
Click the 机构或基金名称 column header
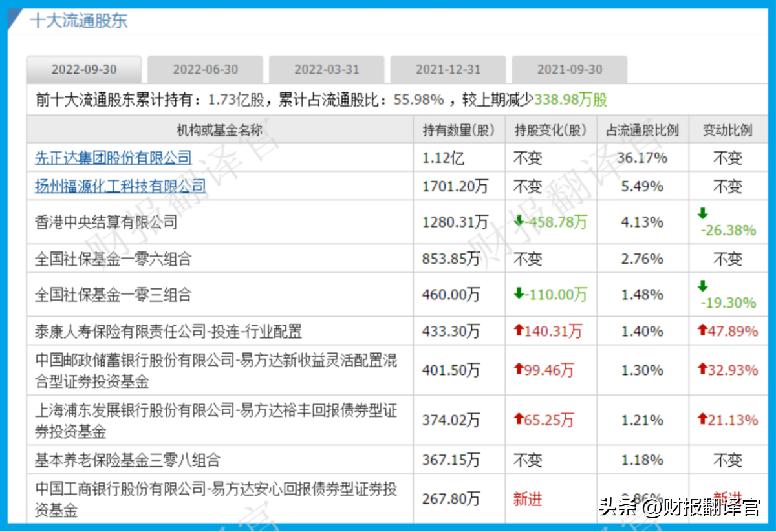click(x=220, y=130)
